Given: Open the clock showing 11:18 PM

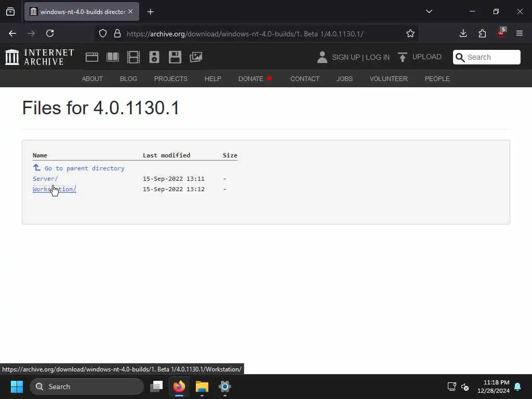Looking at the screenshot, I should tap(494, 387).
